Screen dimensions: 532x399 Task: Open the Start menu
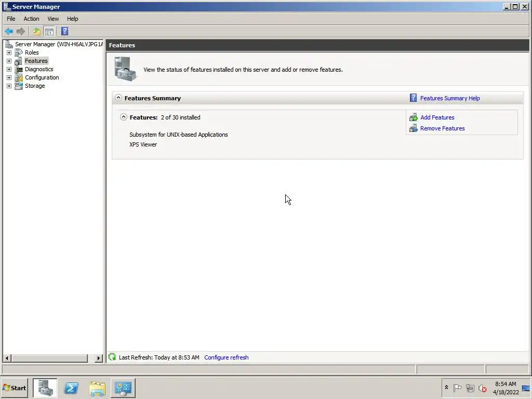click(15, 388)
